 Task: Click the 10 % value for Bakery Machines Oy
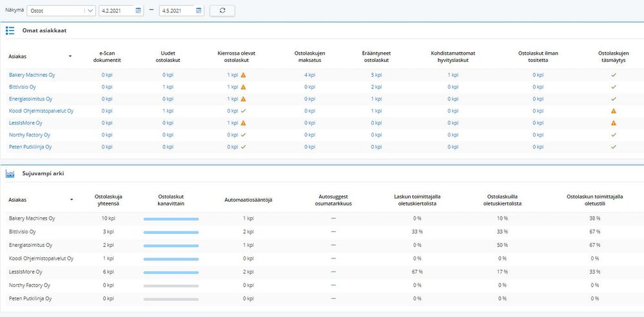click(x=502, y=218)
